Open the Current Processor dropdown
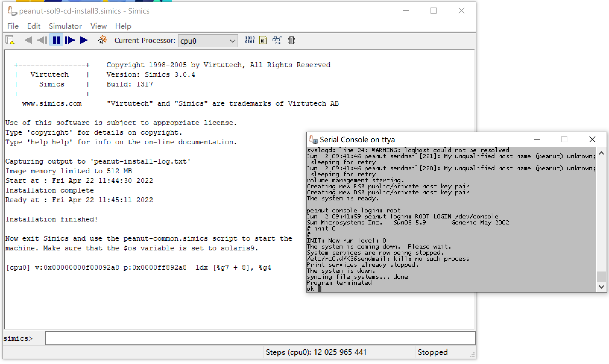Image resolution: width=609 pixels, height=364 pixels. [x=232, y=40]
